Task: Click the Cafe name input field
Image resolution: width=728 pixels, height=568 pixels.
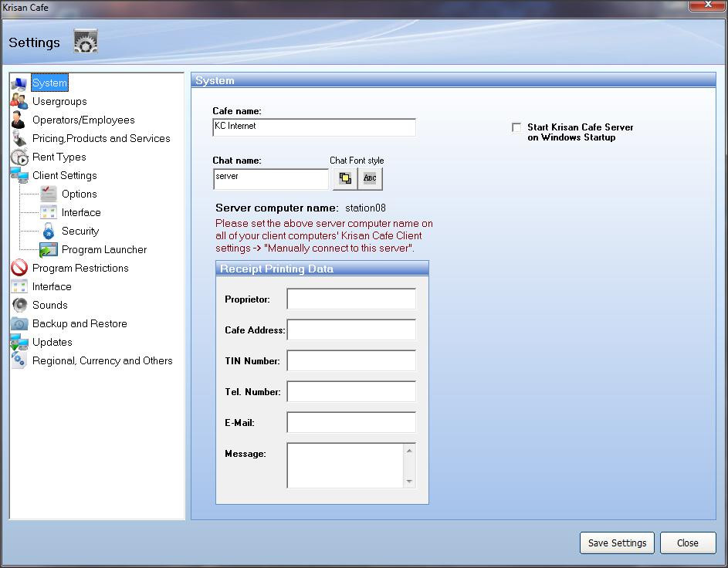Action: tap(314, 127)
